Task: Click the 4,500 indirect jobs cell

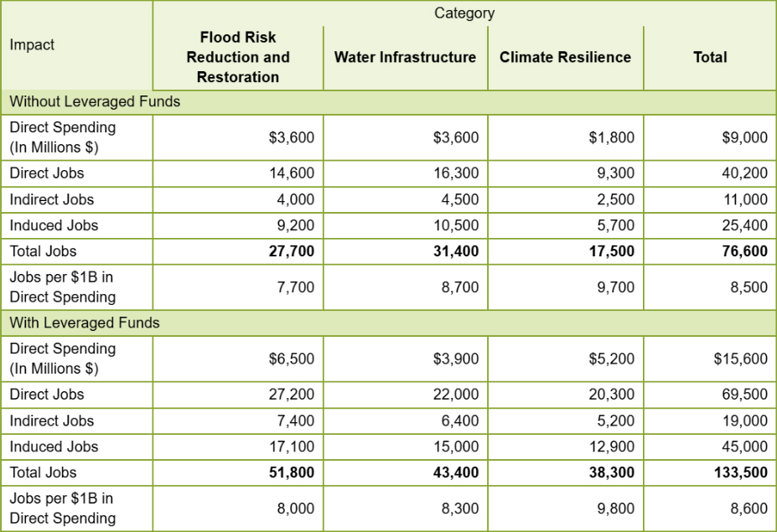Action: pyautogui.click(x=406, y=199)
